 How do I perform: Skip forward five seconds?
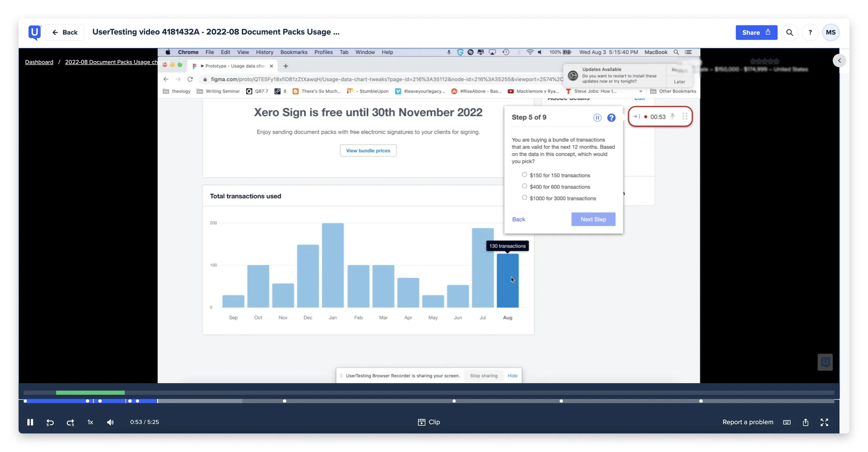70,422
